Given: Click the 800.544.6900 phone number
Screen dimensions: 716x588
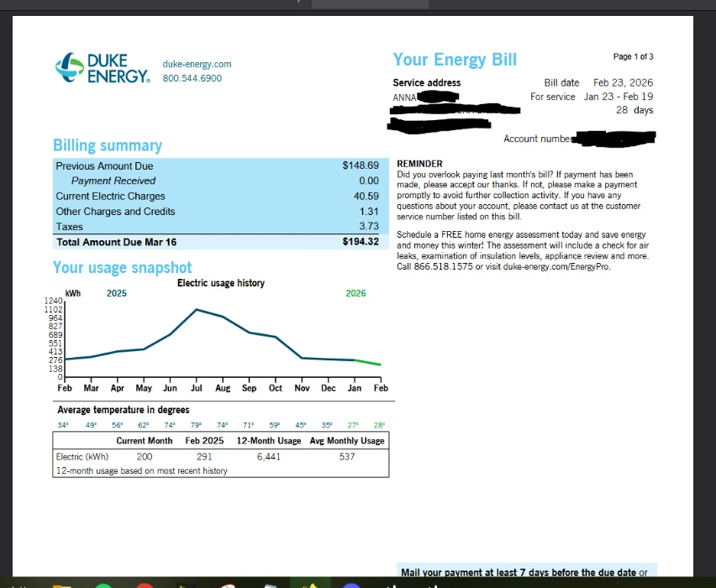Looking at the screenshot, I should (192, 78).
